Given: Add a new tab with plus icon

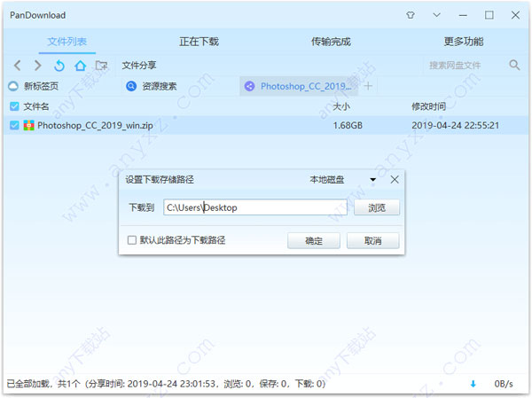Looking at the screenshot, I should (368, 86).
